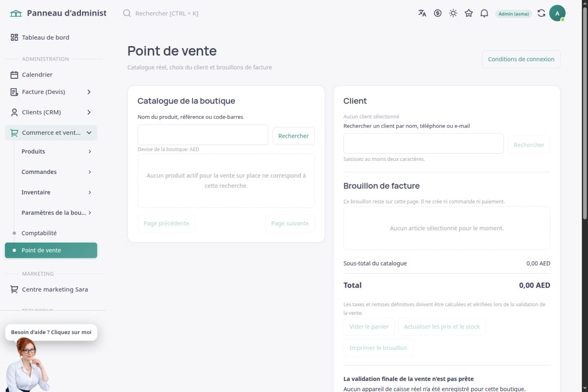This screenshot has height=392, width=588.
Task: Click the Commerce et vente cart icon
Action: pyautogui.click(x=14, y=133)
